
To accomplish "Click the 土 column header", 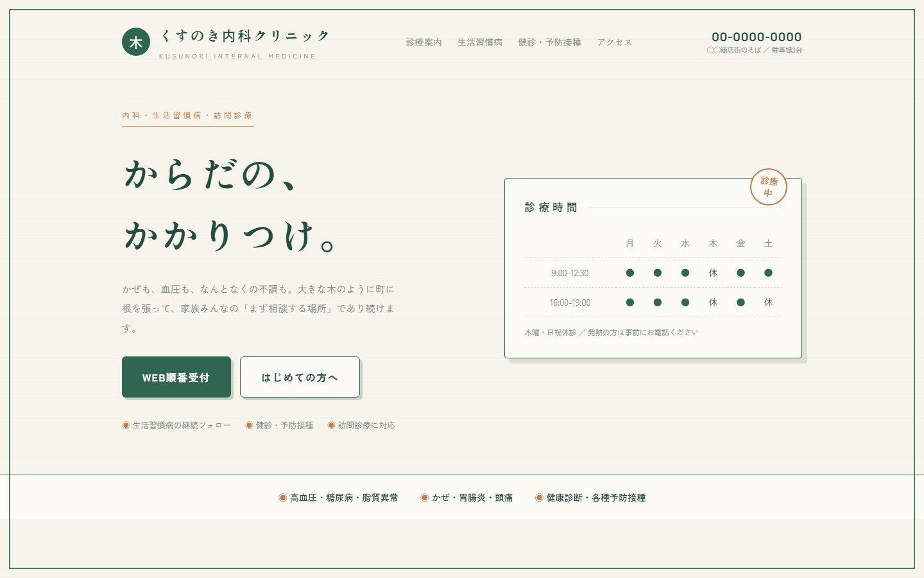I will 768,243.
